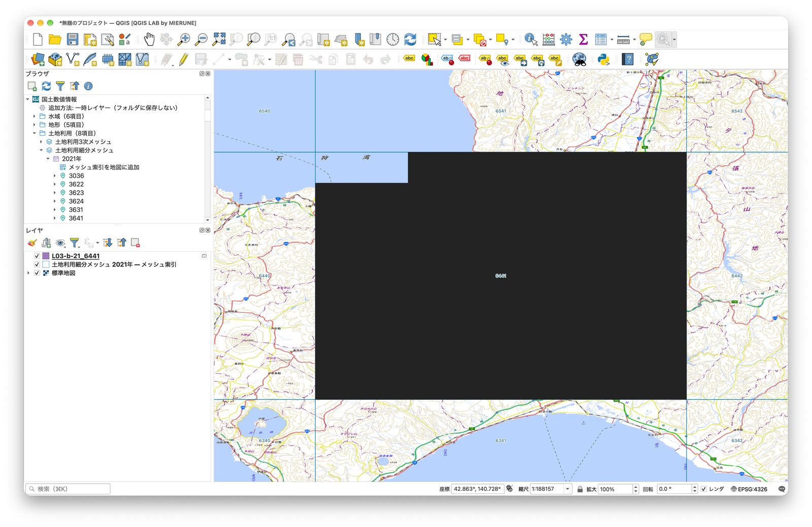Toggle editing with the yellow pencil icon
Viewport: 812px width, 527px height.
(x=183, y=59)
